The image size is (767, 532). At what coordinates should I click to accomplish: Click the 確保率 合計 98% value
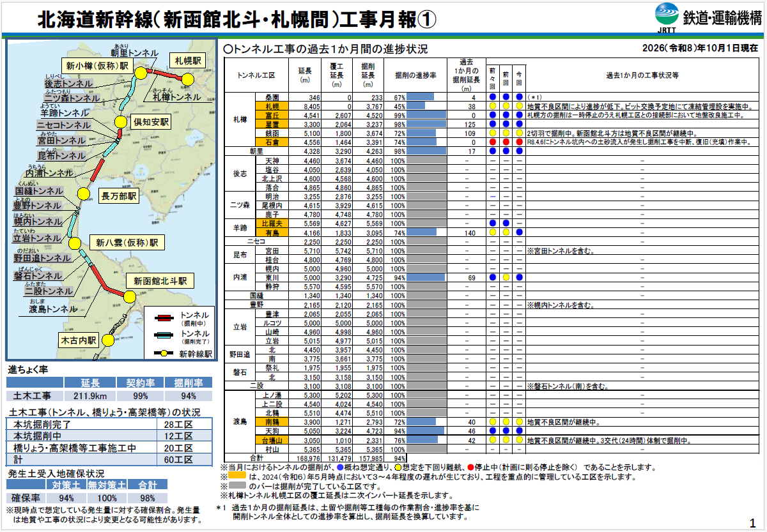tap(147, 498)
